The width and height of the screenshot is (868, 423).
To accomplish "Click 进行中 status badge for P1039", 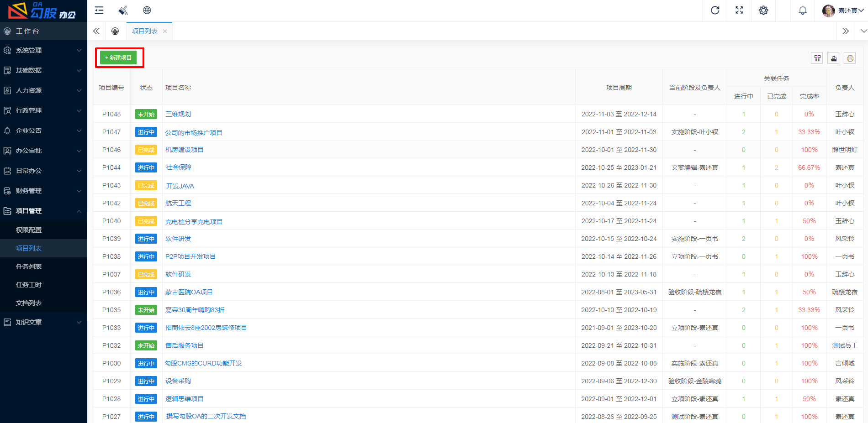I will point(146,239).
